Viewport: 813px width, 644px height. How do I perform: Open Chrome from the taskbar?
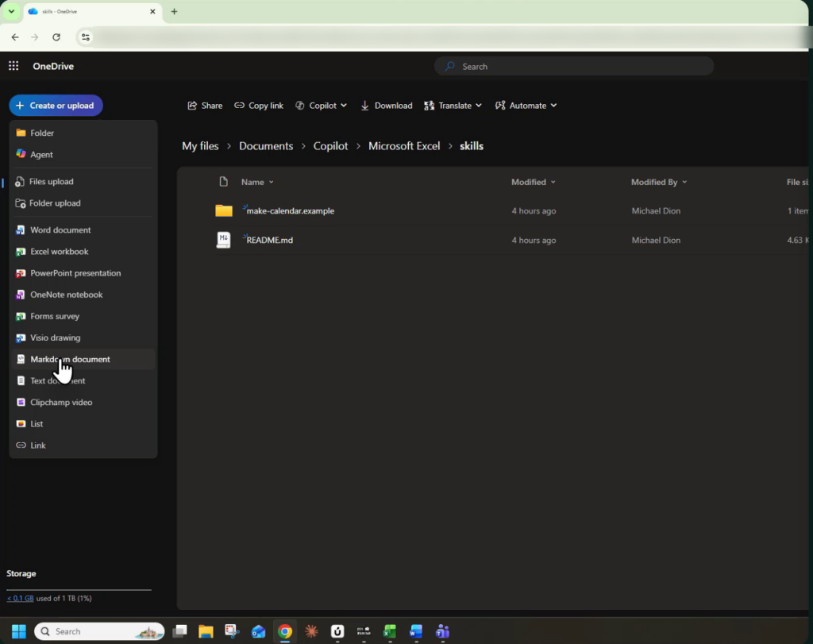(x=285, y=631)
